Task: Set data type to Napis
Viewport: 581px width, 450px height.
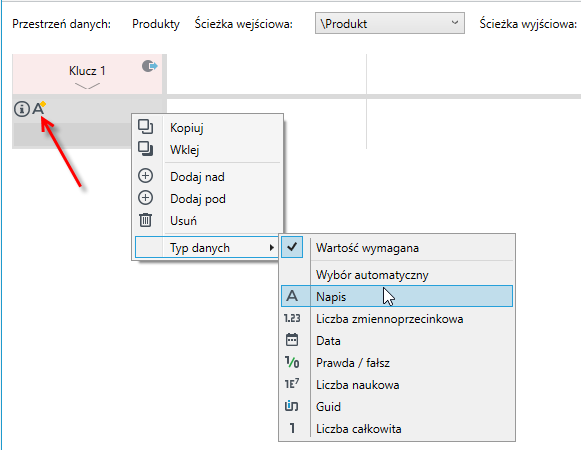Action: 397,296
